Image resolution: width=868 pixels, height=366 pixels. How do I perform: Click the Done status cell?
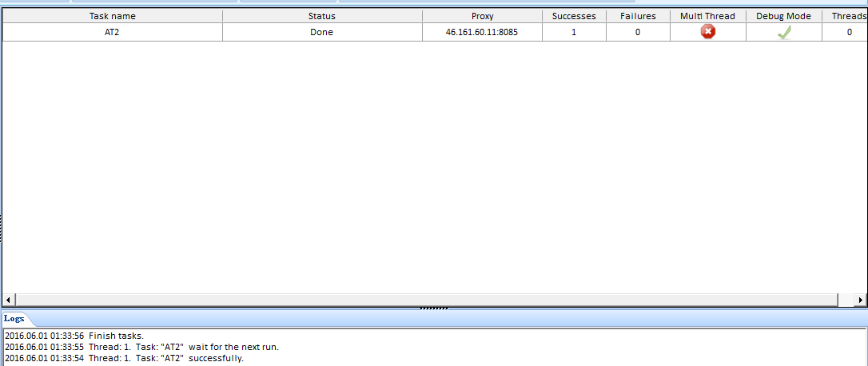coord(322,32)
